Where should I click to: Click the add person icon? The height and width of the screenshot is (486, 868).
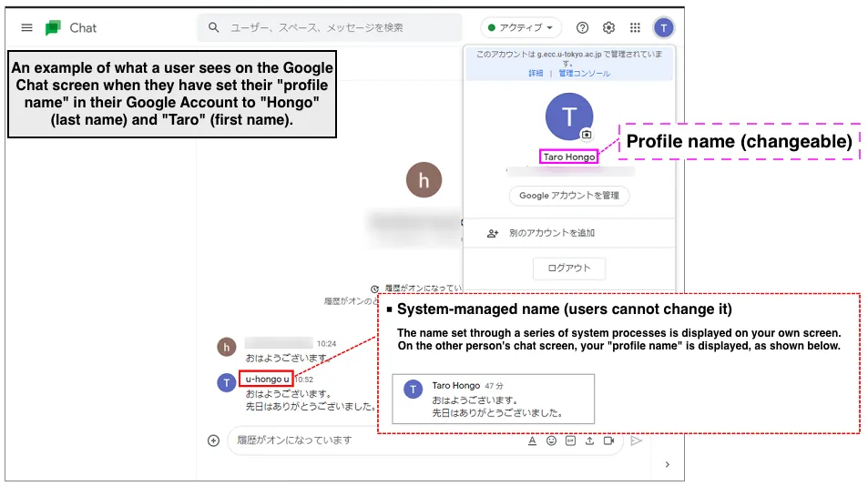coord(492,233)
